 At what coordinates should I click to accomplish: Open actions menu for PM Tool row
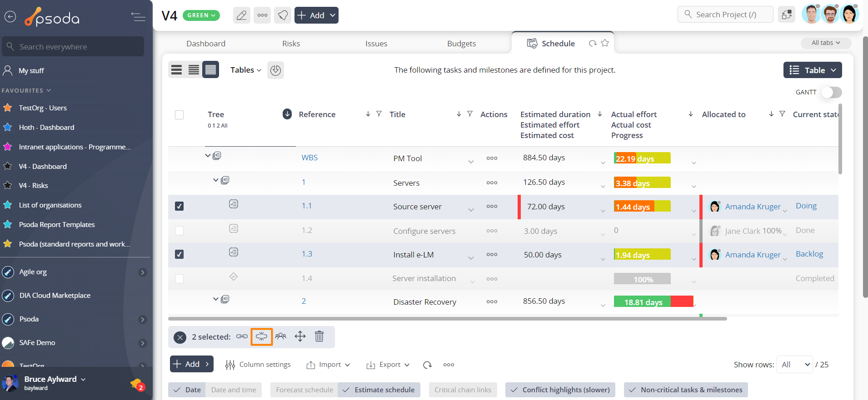pyautogui.click(x=492, y=158)
